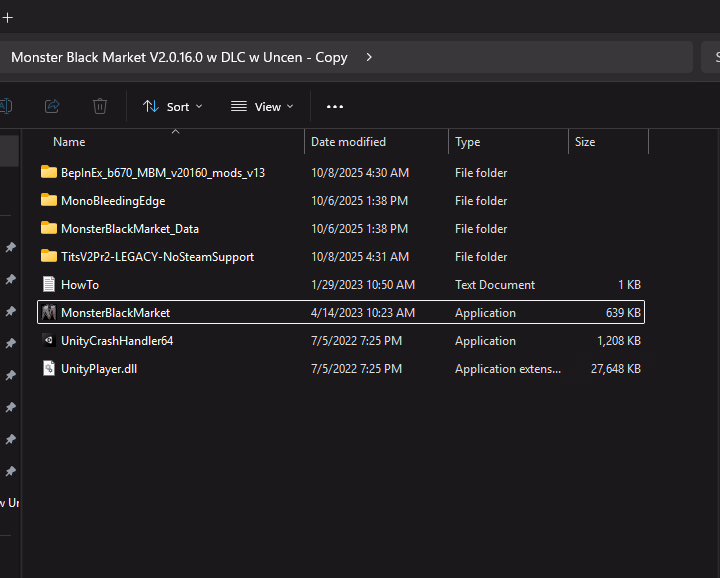
Task: Open the View dropdown menu
Action: point(262,107)
